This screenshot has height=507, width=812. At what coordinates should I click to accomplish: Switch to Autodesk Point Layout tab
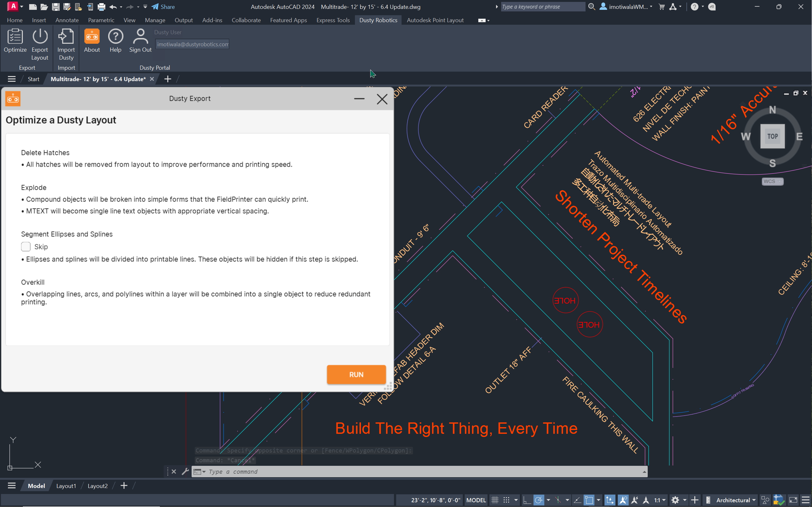click(x=435, y=20)
